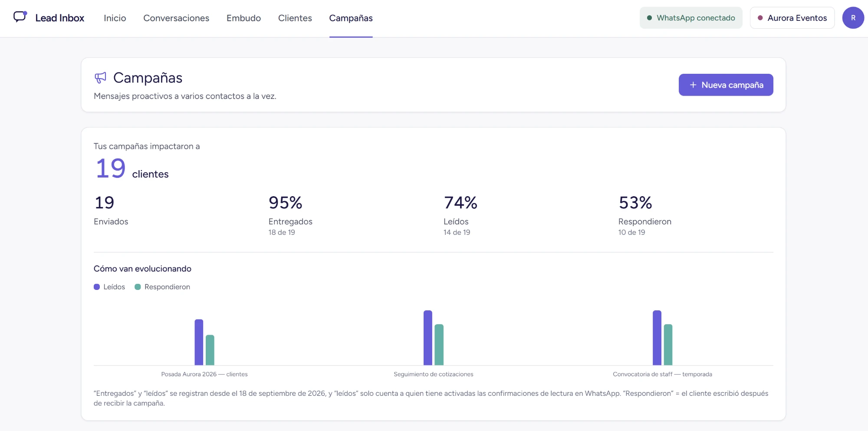This screenshot has height=431, width=868.
Task: Click the "10 de 19" responded count
Action: point(631,232)
